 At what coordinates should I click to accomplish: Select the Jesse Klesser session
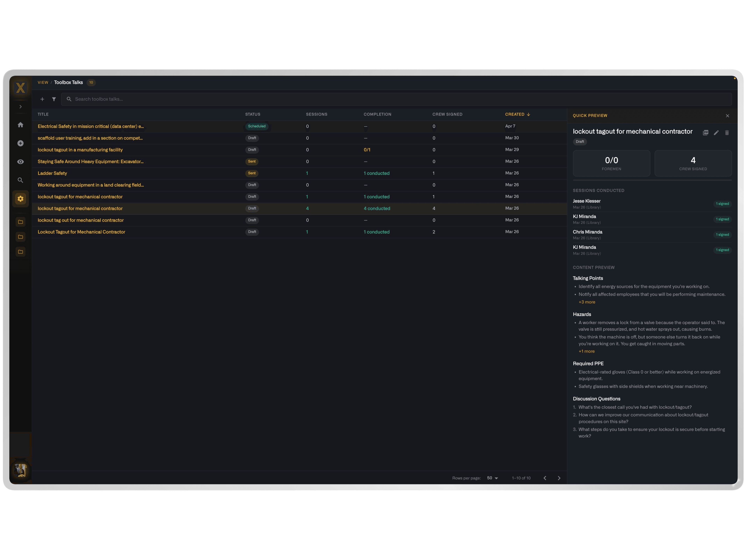652,204
